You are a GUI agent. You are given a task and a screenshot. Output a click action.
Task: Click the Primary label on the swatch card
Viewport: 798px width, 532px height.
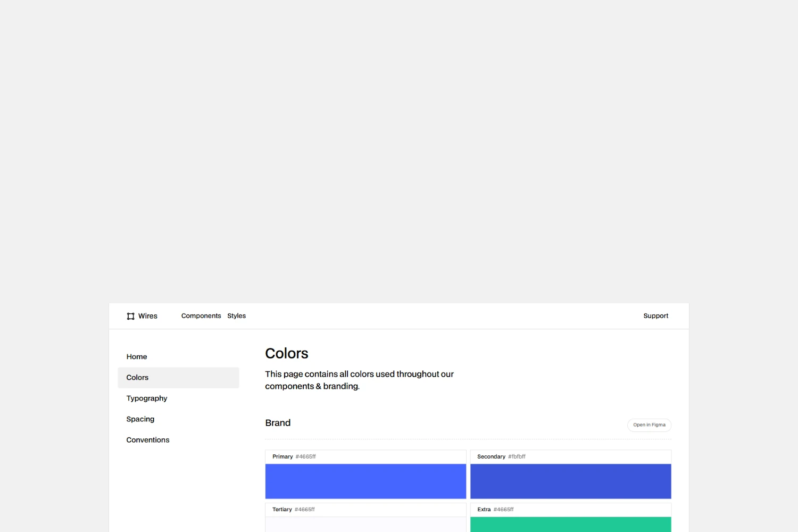coord(282,456)
